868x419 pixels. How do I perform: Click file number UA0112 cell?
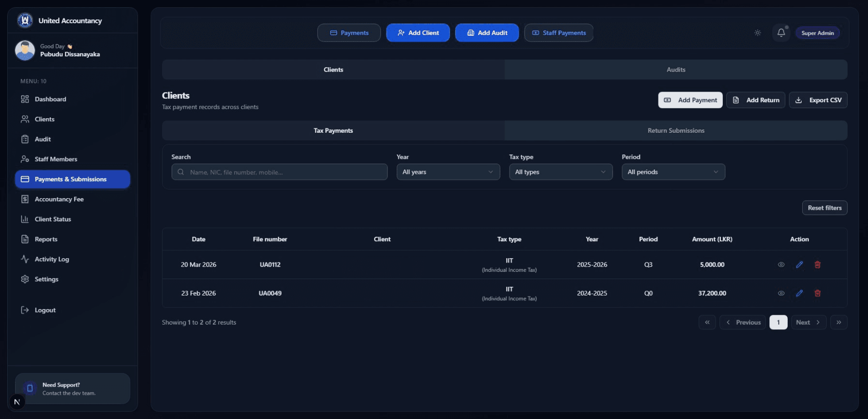click(x=270, y=264)
